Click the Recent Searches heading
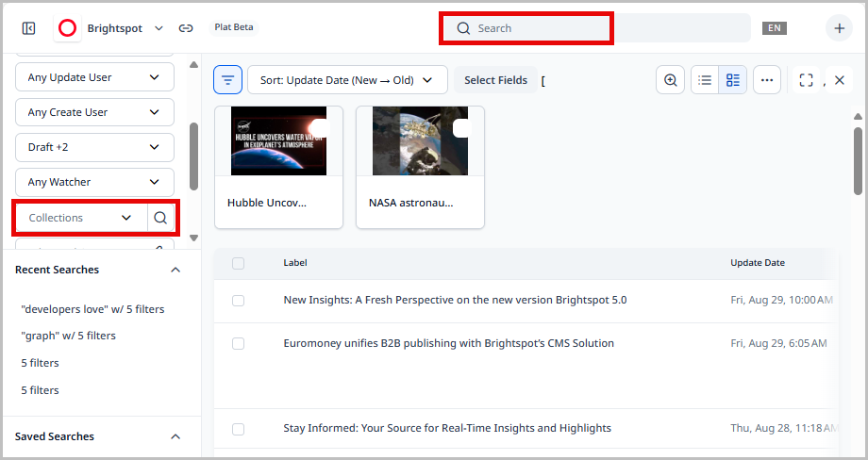 [57, 270]
